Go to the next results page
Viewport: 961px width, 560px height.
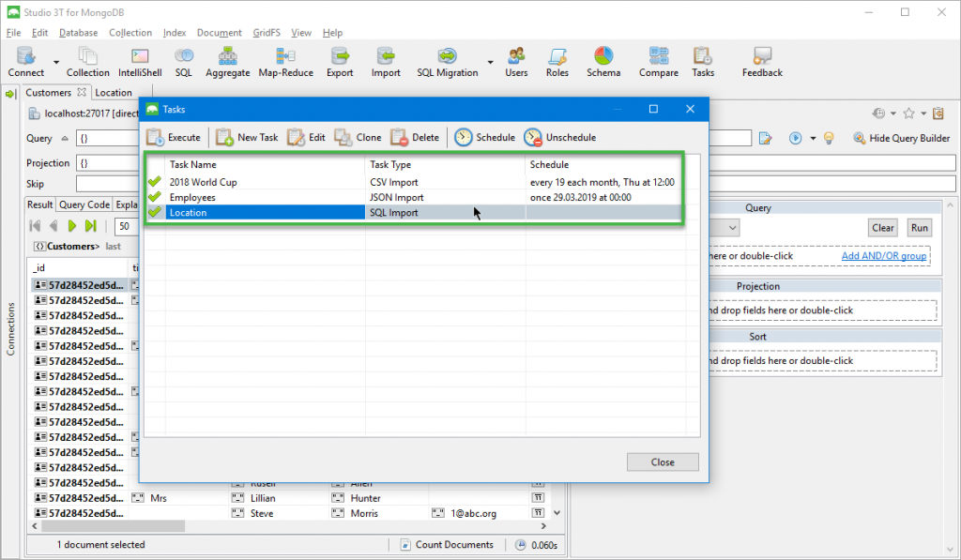click(72, 226)
